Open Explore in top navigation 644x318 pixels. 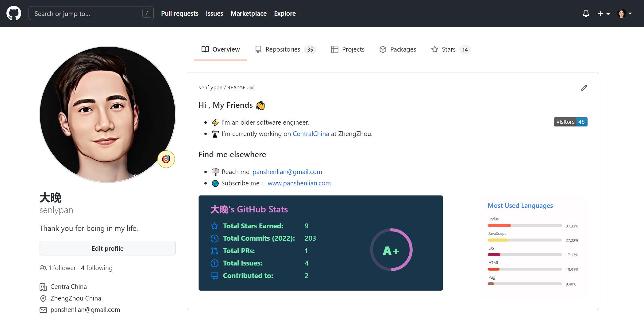tap(285, 14)
